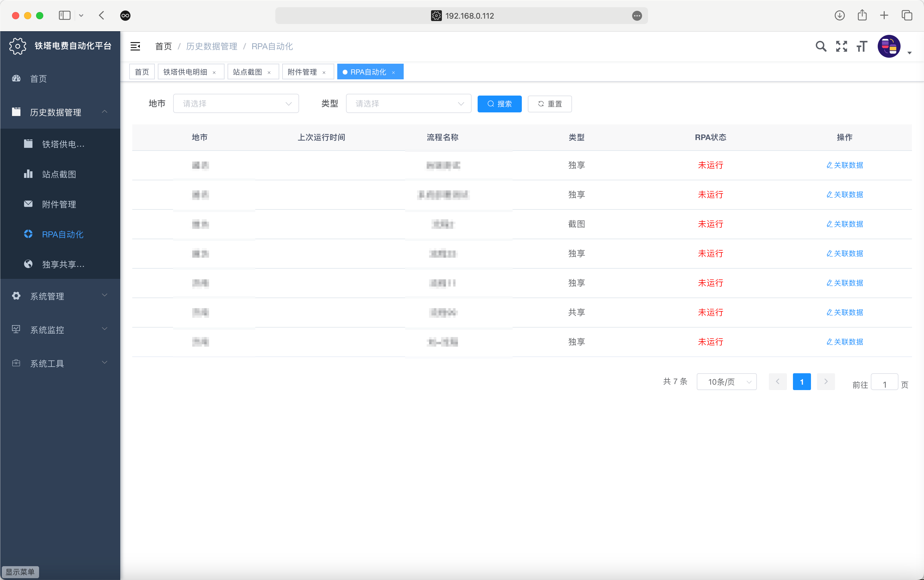Open 附件管理 in the sidebar
This screenshot has height=580, width=924.
(x=59, y=204)
